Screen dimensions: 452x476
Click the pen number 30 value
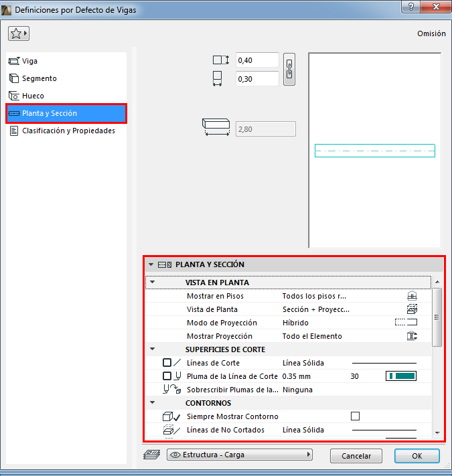click(x=354, y=376)
